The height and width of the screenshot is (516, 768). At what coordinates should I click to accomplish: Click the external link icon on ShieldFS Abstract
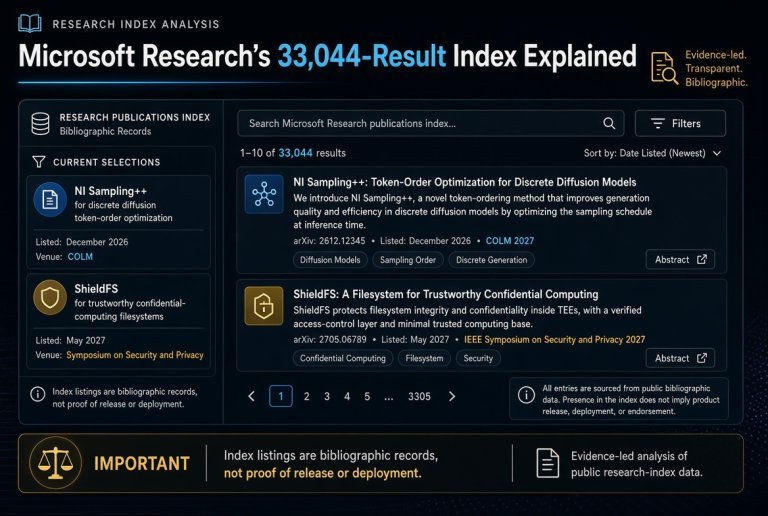coord(702,358)
